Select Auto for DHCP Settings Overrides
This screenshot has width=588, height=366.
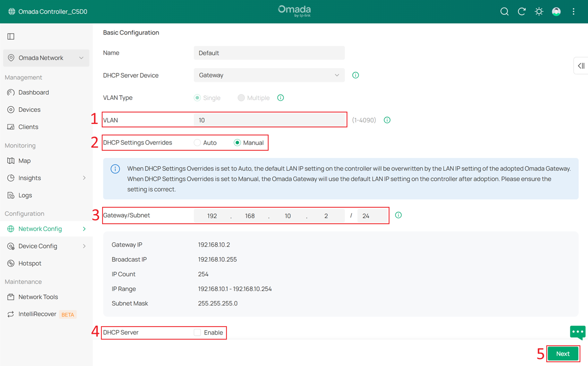(197, 142)
